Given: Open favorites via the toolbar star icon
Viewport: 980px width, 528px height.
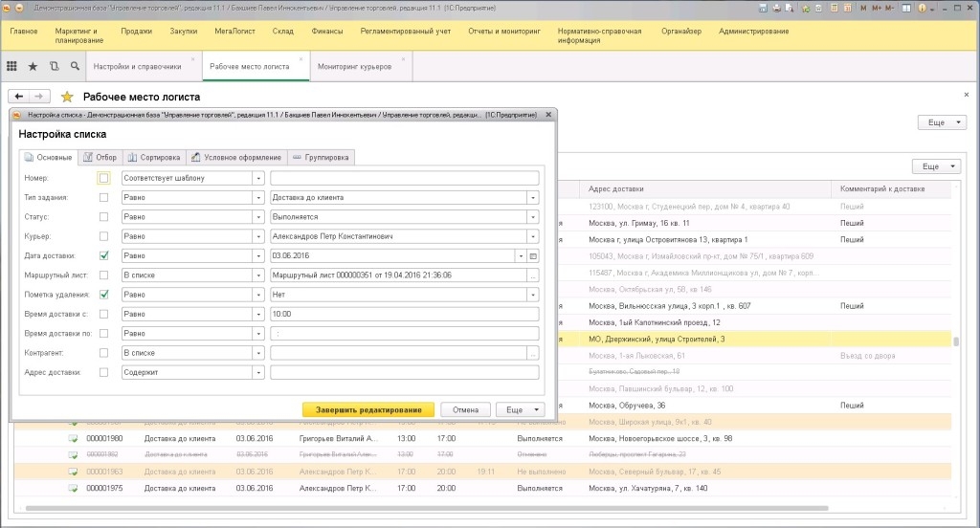Looking at the screenshot, I should [33, 66].
